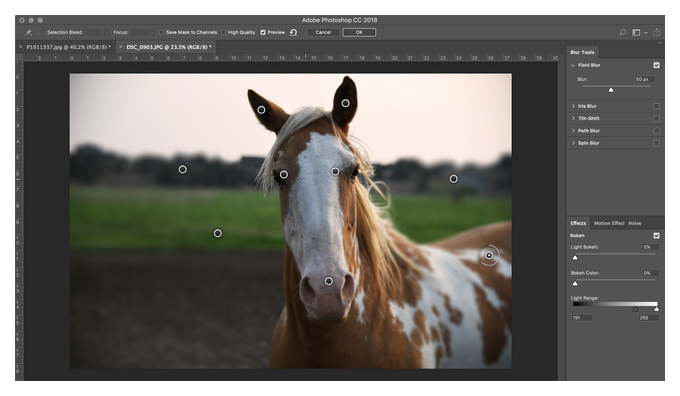This screenshot has height=396, width=680.
Task: Open the workspace layout switcher icon
Action: click(x=636, y=33)
